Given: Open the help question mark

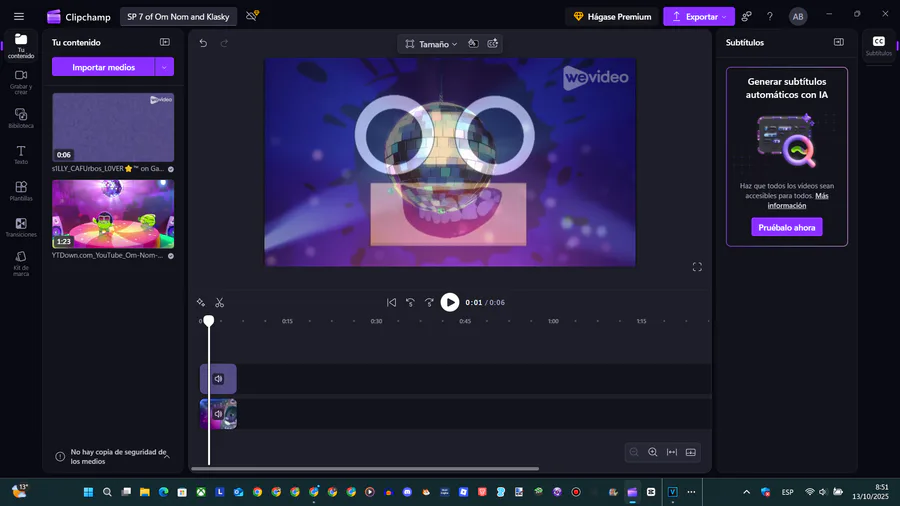Looking at the screenshot, I should click(770, 17).
